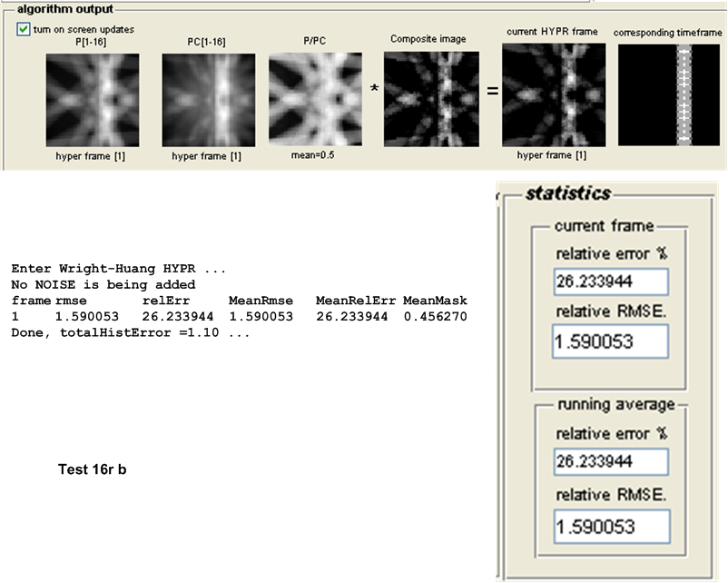Toggle the 'turn on screen updates' checkbox
The width and height of the screenshot is (728, 583).
pyautogui.click(x=24, y=30)
